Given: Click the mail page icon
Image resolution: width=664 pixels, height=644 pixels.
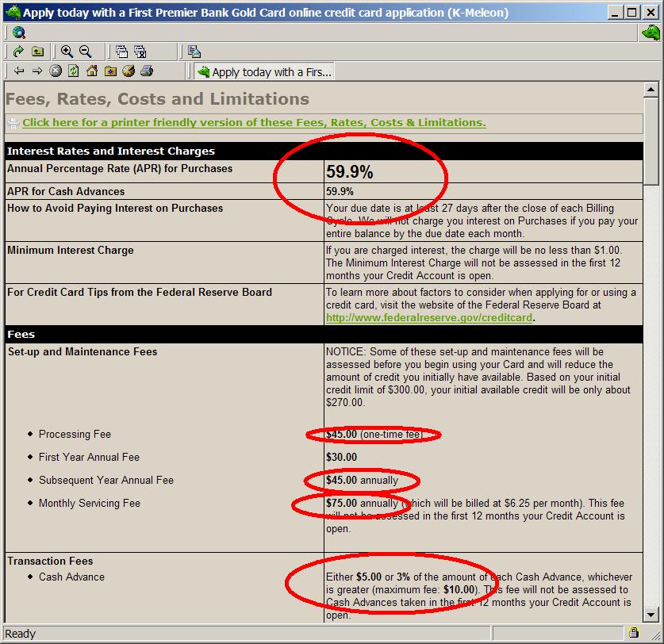Looking at the screenshot, I should tap(194, 52).
